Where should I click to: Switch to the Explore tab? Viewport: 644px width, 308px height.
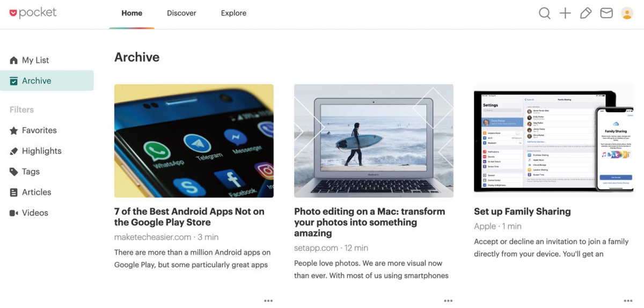pyautogui.click(x=233, y=13)
